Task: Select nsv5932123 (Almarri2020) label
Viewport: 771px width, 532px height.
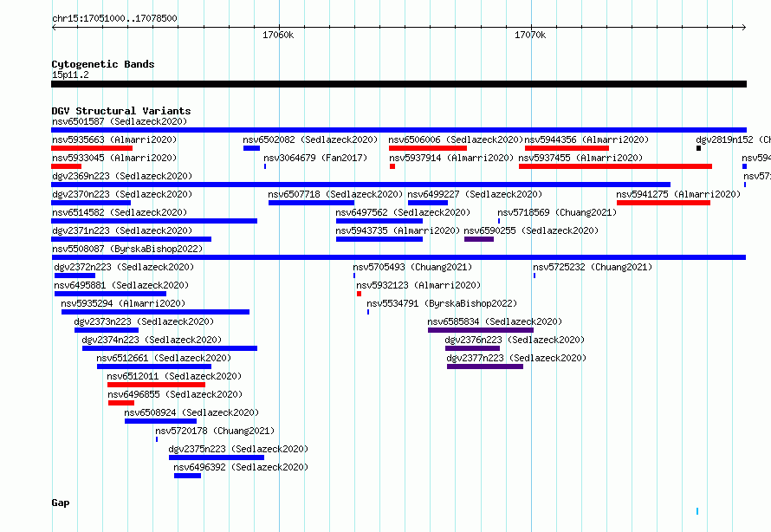Action: point(418,285)
